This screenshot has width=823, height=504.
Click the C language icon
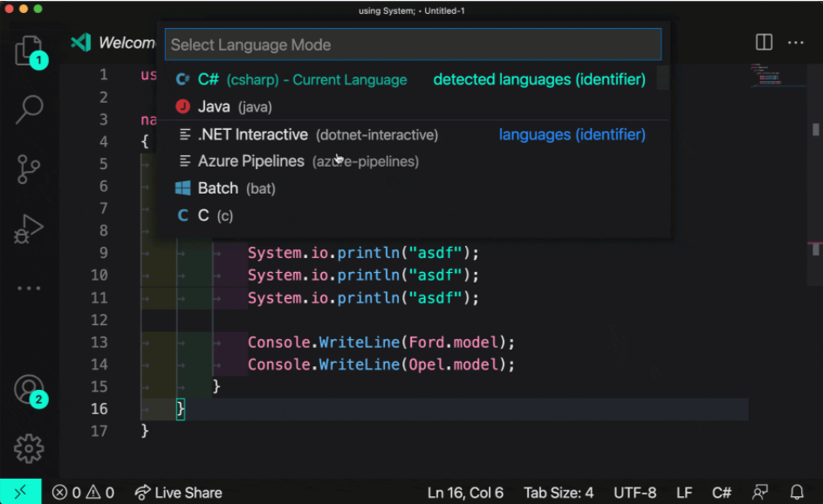click(182, 215)
